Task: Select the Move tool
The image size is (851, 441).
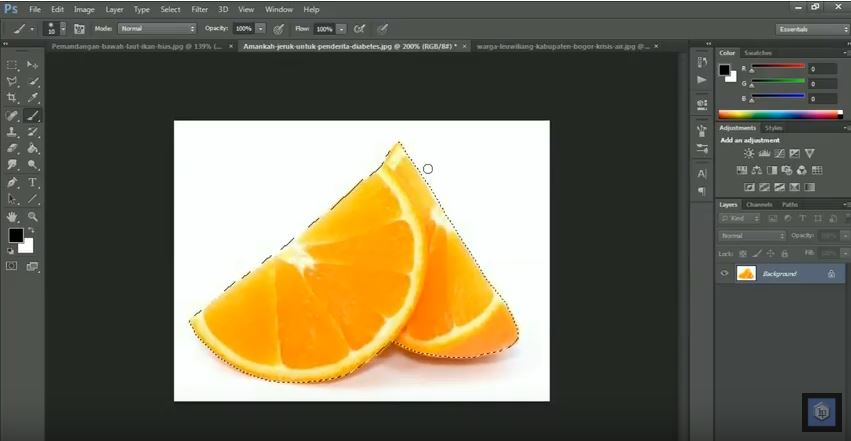Action: 33,65
